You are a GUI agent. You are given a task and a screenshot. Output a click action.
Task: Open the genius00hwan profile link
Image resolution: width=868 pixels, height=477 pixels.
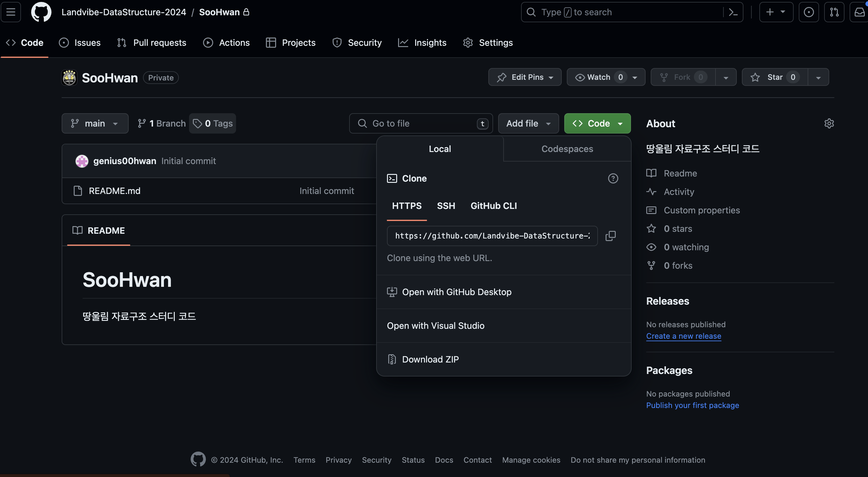click(x=125, y=161)
